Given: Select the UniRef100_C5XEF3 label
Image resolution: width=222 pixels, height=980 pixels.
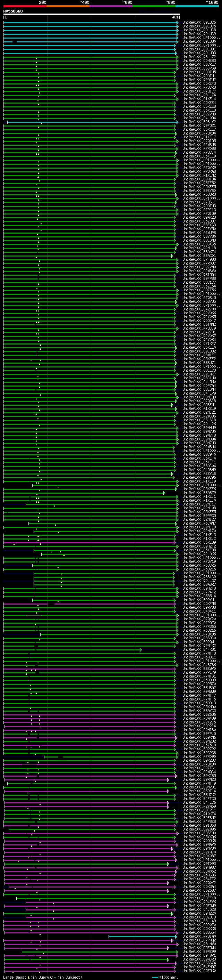Looking at the screenshot, I should (x=199, y=84).
